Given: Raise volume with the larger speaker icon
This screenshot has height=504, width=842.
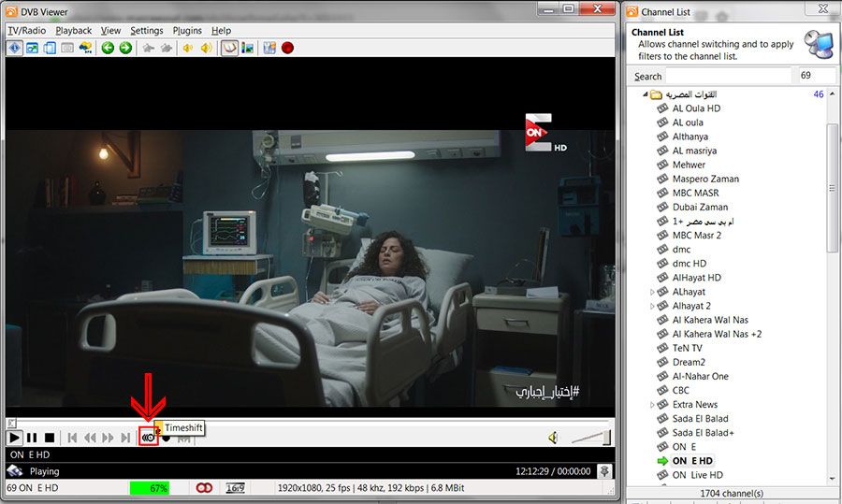Looking at the screenshot, I should 206,49.
